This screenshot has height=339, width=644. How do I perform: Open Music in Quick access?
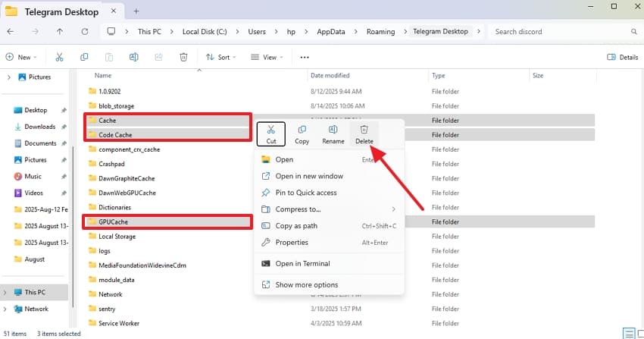(x=33, y=176)
